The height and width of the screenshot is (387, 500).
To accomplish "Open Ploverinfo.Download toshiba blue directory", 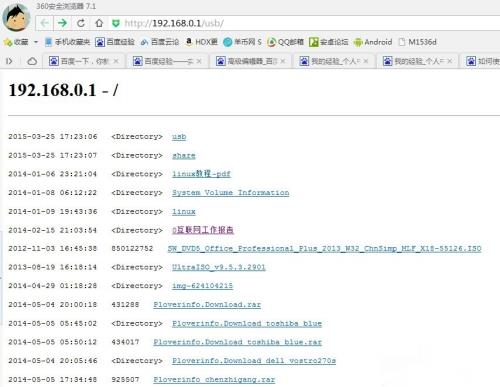I will coord(247,323).
